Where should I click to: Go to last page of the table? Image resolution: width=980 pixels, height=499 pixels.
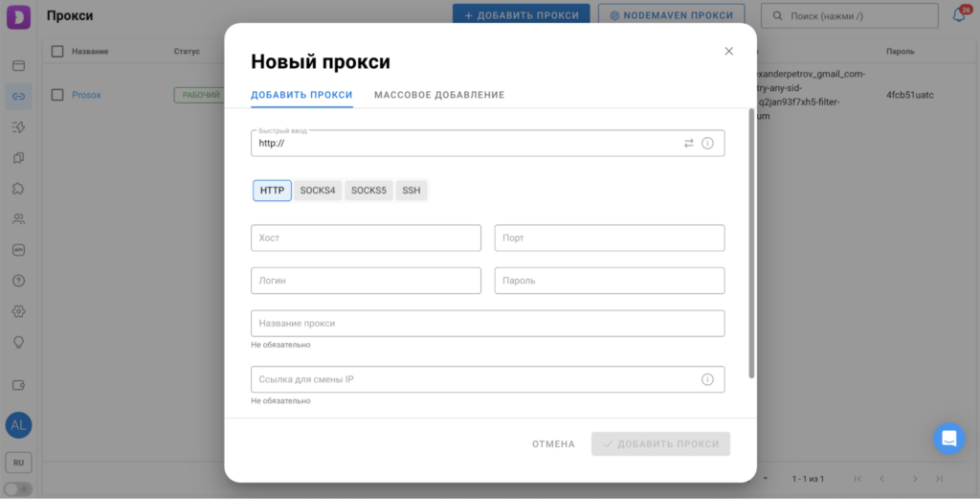[x=939, y=478]
